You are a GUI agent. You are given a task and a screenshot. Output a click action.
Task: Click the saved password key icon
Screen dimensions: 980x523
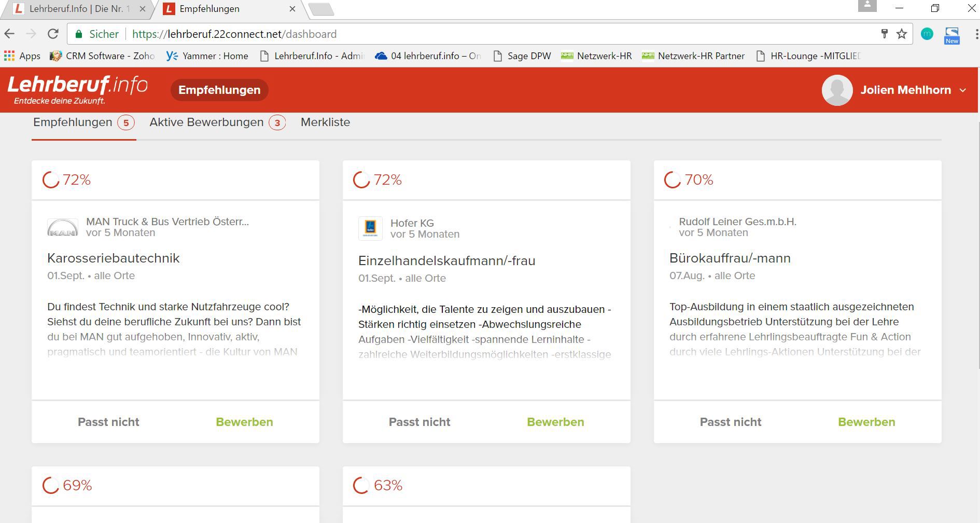885,34
